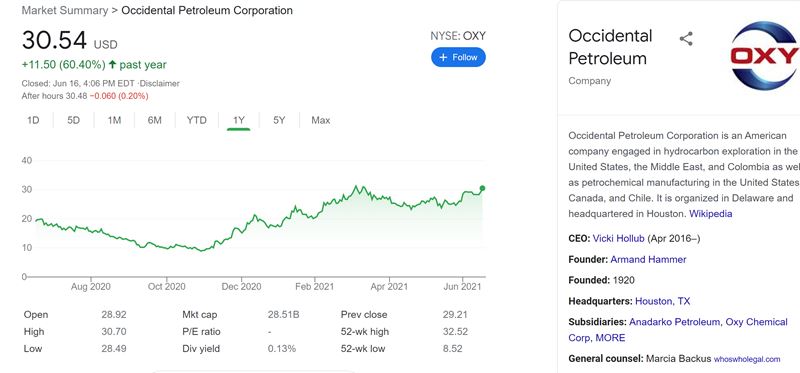
Task: Switch chart to 1M range
Action: pyautogui.click(x=114, y=120)
